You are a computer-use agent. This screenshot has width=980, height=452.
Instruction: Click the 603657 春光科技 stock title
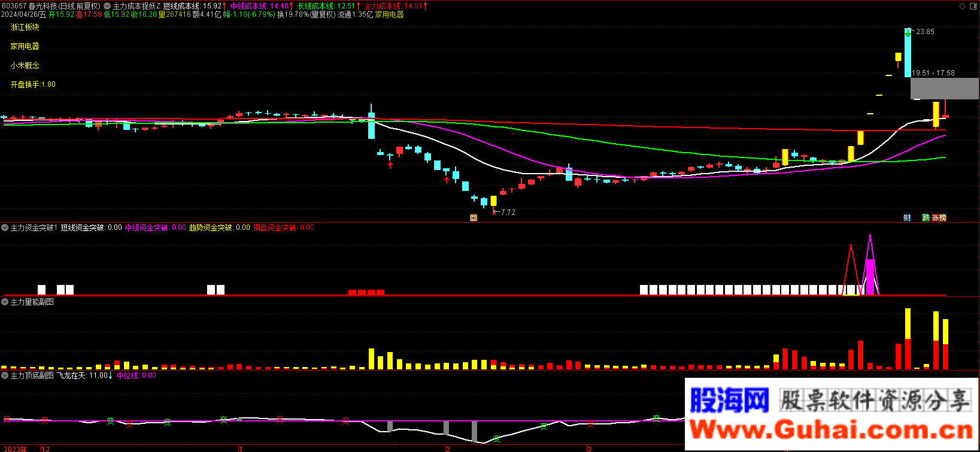[x=51, y=6]
